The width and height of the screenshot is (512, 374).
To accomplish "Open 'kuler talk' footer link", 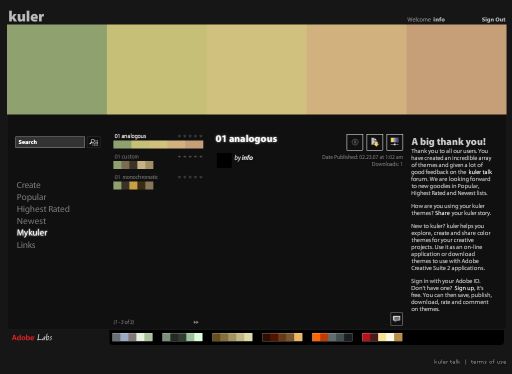I will coord(447,362).
